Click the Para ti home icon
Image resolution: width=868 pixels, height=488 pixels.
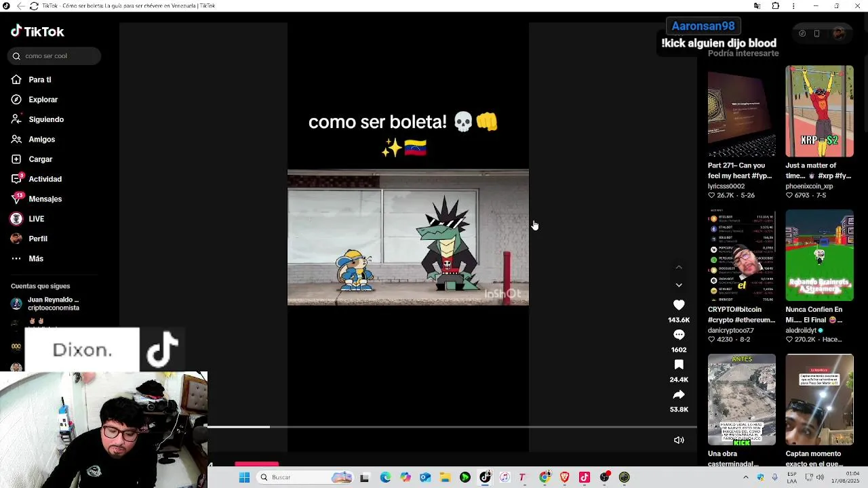click(16, 79)
